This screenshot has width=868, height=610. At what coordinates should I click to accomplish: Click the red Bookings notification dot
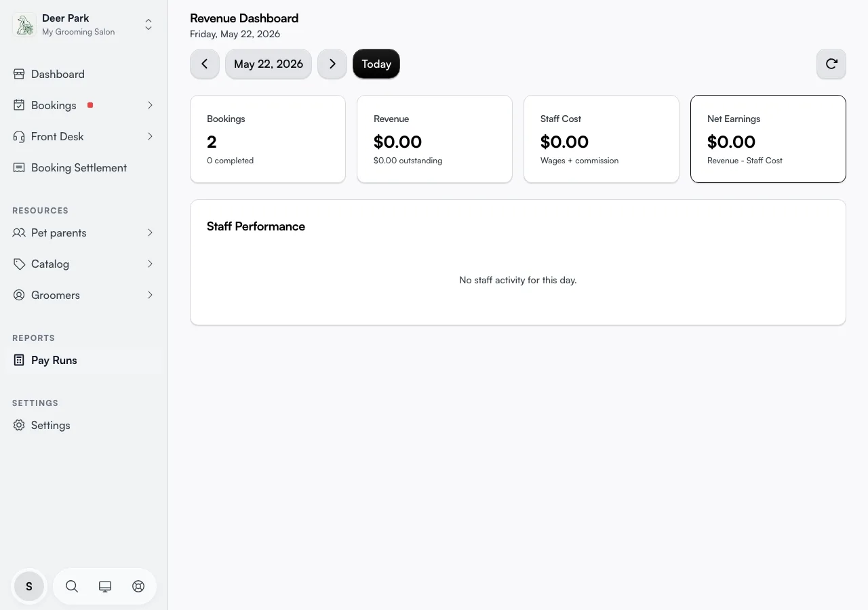tap(90, 105)
